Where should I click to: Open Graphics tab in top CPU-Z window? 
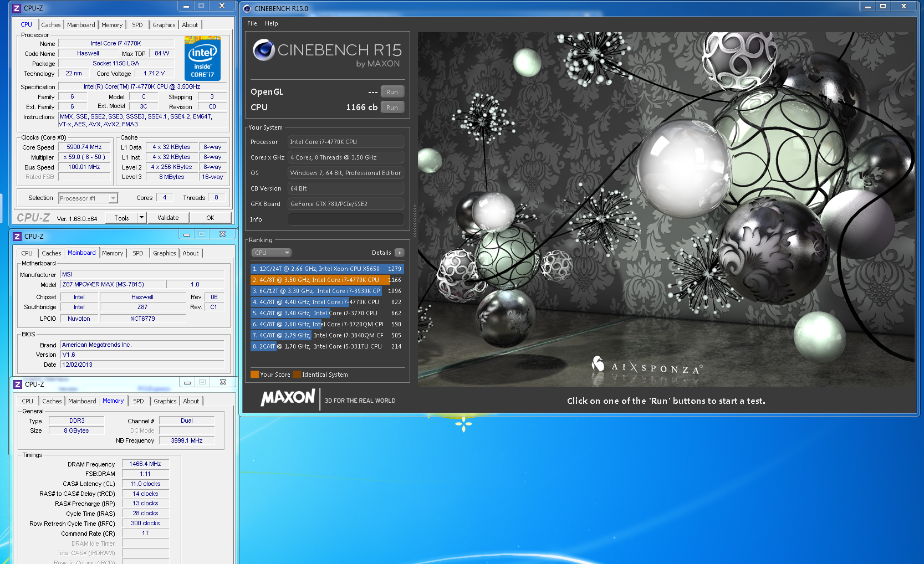tap(164, 25)
